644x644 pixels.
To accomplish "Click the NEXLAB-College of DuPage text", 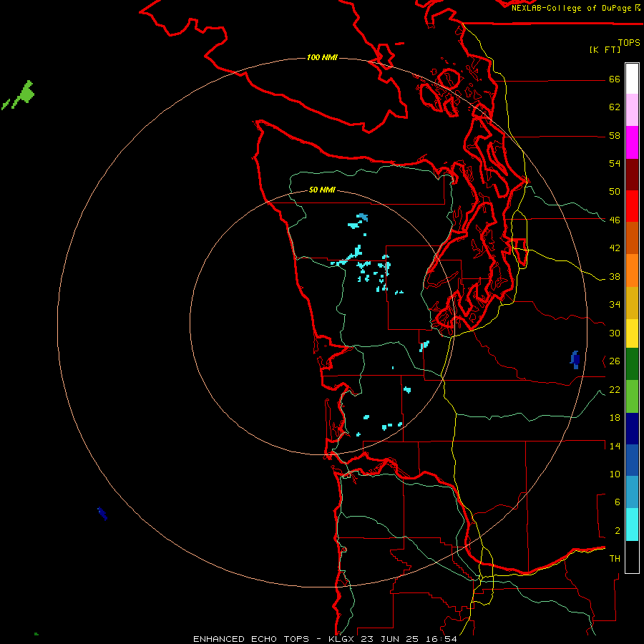I will 571,8.
